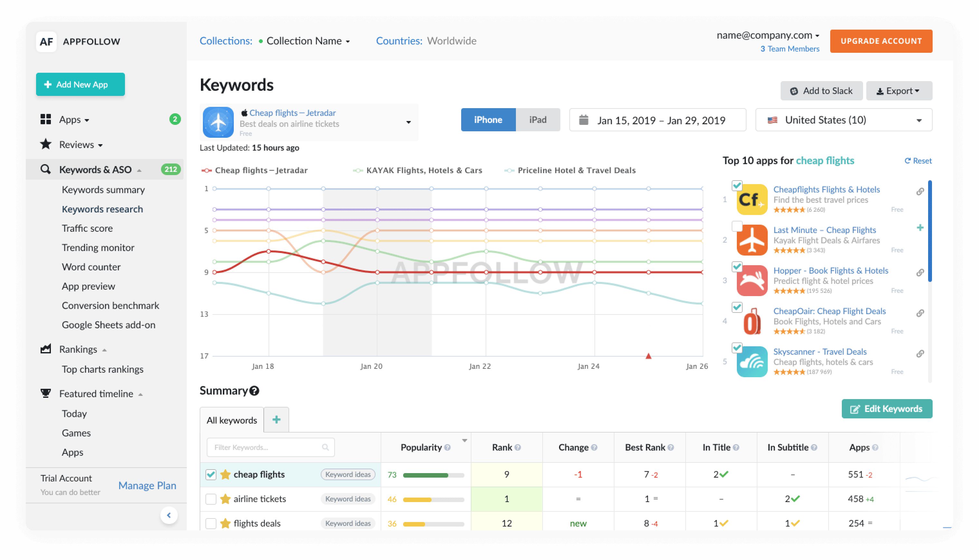Click the star icon for airline tickets keyword
The width and height of the screenshot is (979, 560).
225,499
